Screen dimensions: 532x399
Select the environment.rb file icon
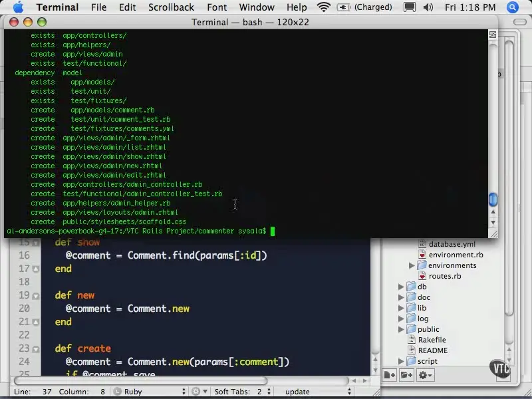(422, 255)
